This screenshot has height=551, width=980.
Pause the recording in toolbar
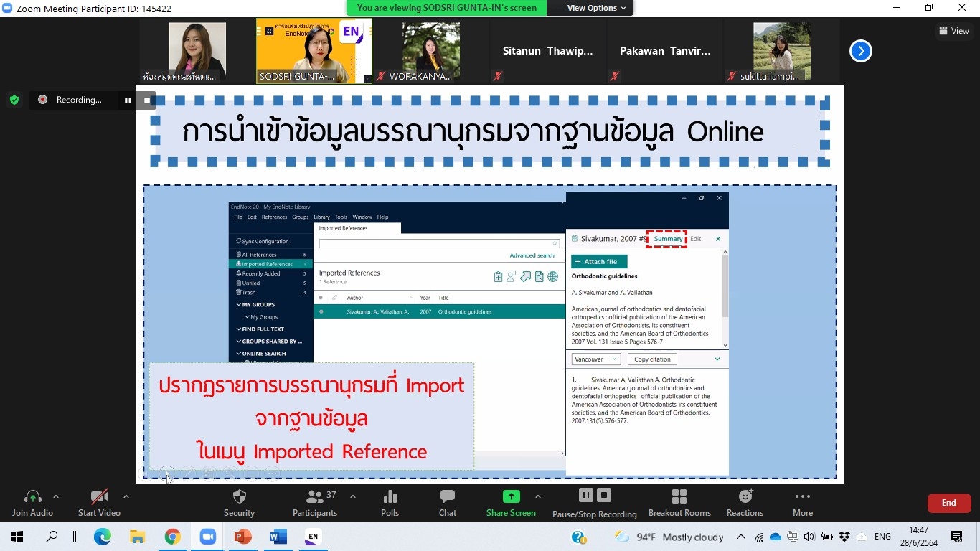point(586,495)
